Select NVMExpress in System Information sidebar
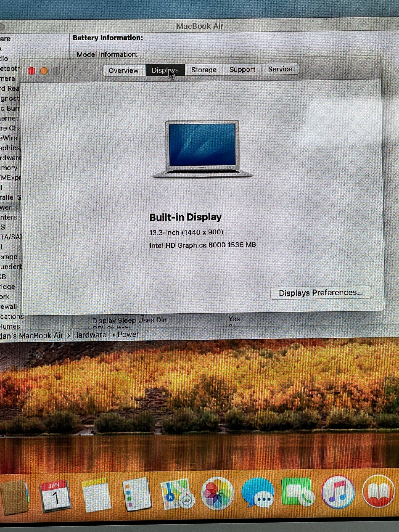This screenshot has height=532, width=399. click(10, 178)
